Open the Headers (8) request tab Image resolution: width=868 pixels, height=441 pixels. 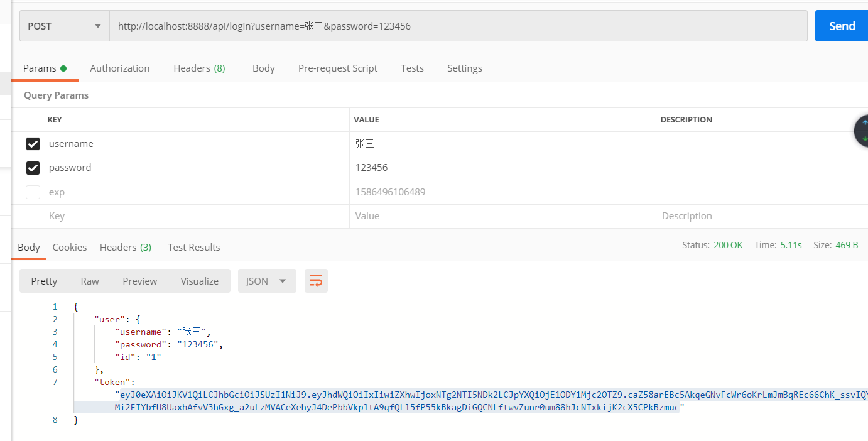click(x=199, y=68)
